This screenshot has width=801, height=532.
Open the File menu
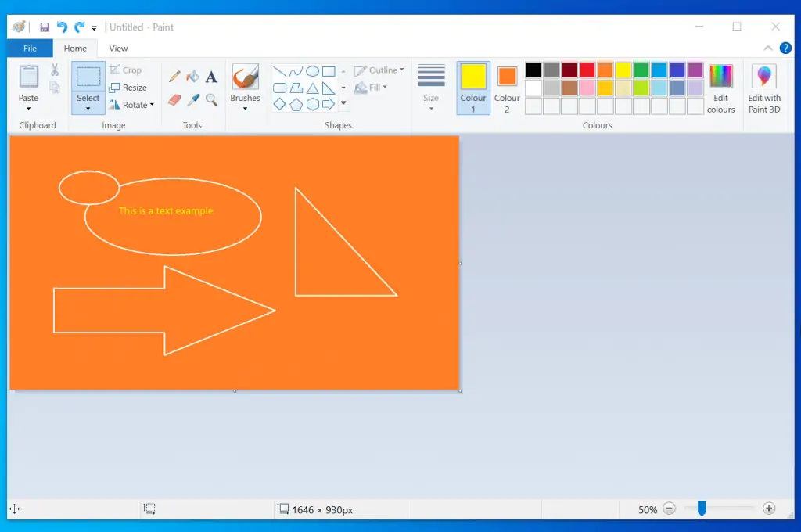tap(29, 48)
